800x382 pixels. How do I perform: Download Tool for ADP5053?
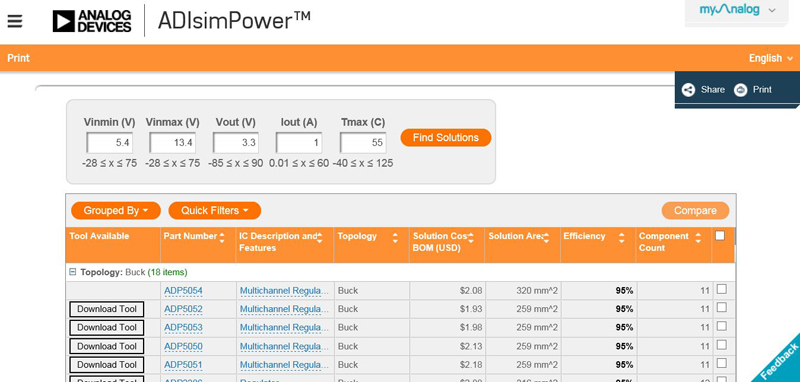click(x=107, y=327)
